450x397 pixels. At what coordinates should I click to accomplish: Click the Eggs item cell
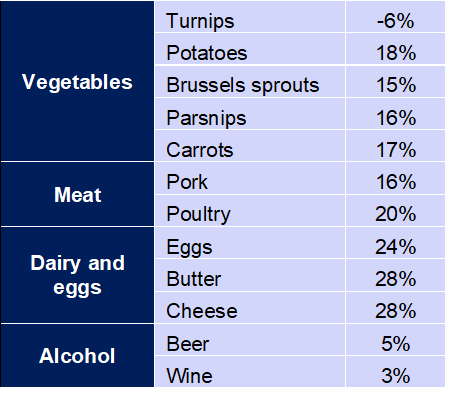250,243
